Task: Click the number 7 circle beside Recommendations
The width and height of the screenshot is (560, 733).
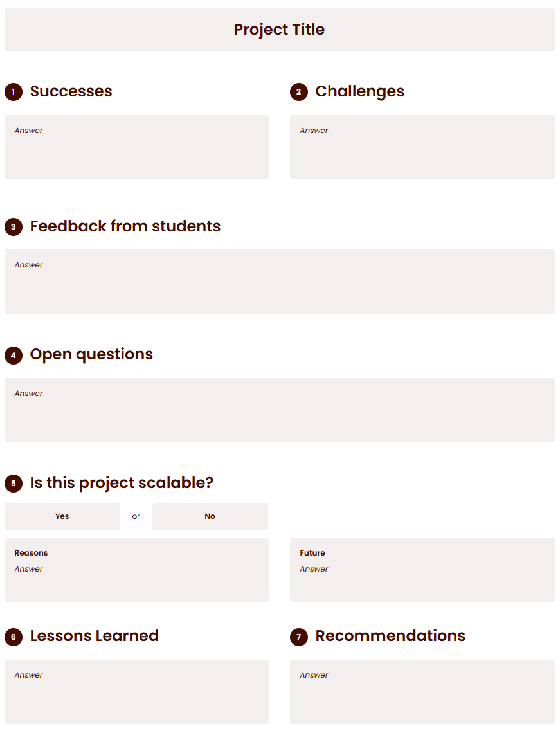Action: coord(299,637)
